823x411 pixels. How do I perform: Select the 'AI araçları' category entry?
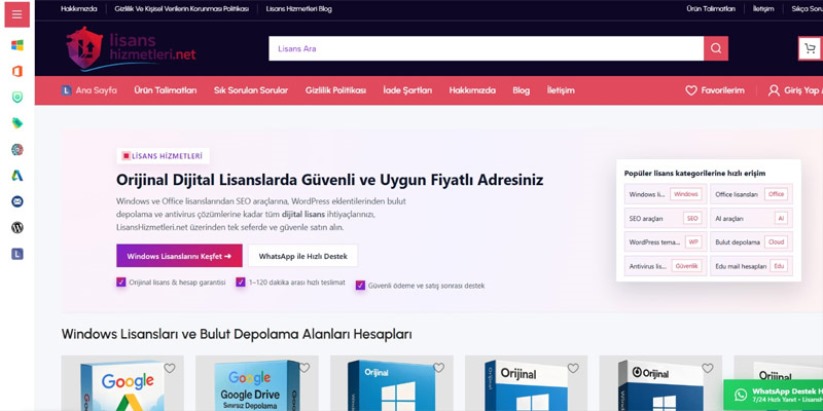(x=751, y=218)
